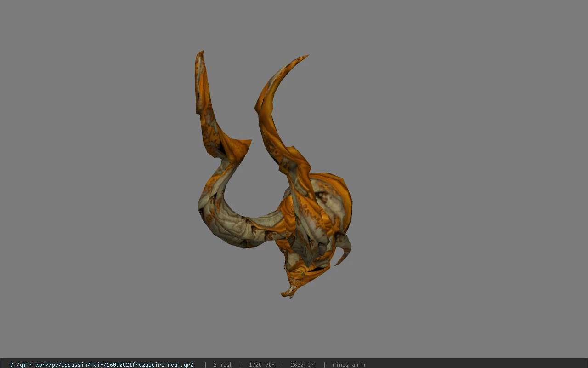Click the "2 mesh" status entry

tap(223, 365)
